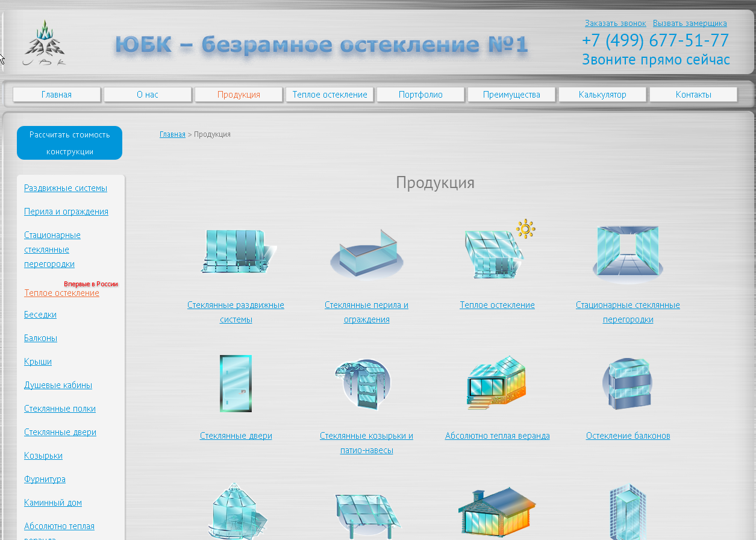Click the glass door product icon
Viewport: 756px width, 540px height.
coord(236,383)
